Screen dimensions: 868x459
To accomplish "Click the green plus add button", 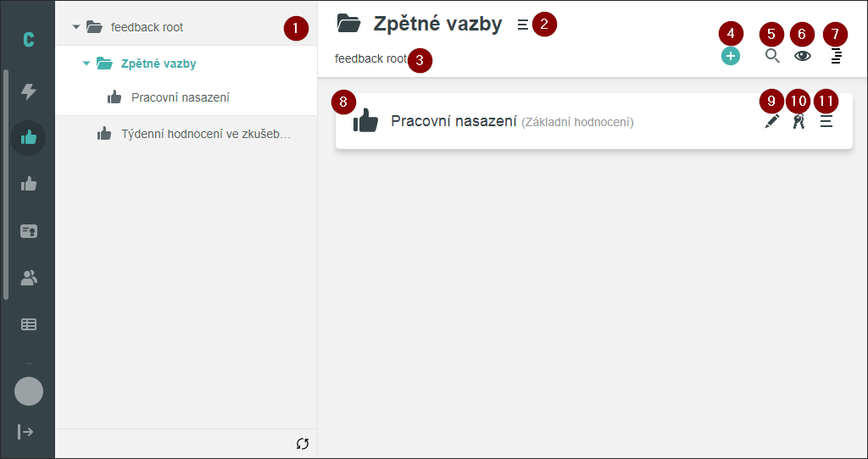I will (x=731, y=57).
